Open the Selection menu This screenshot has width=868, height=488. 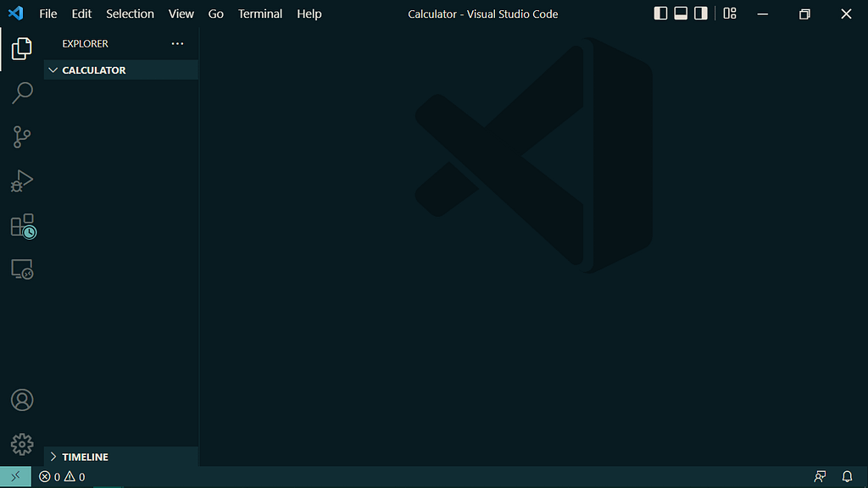click(130, 14)
